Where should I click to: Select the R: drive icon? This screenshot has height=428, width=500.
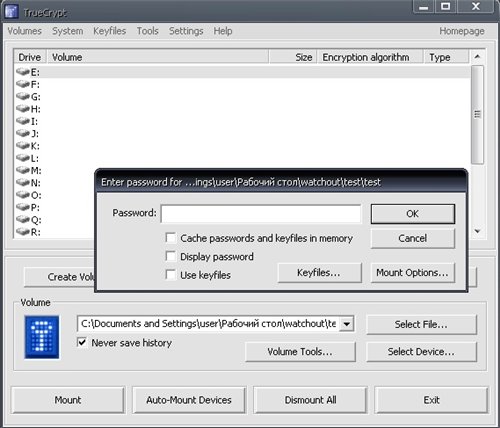(x=23, y=232)
